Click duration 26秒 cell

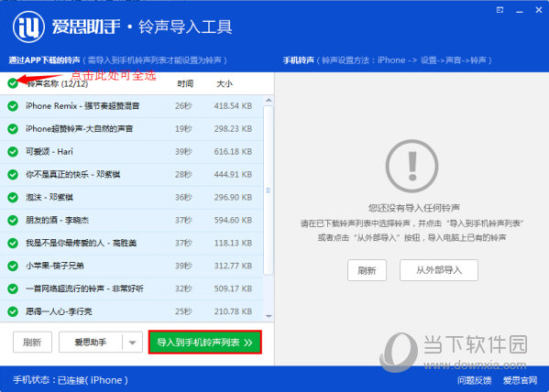click(183, 106)
